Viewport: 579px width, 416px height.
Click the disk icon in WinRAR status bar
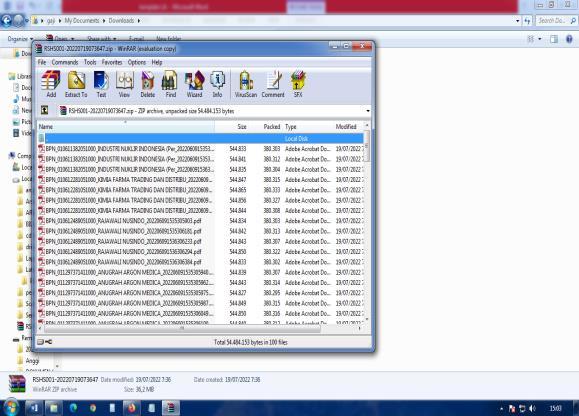coord(40,342)
